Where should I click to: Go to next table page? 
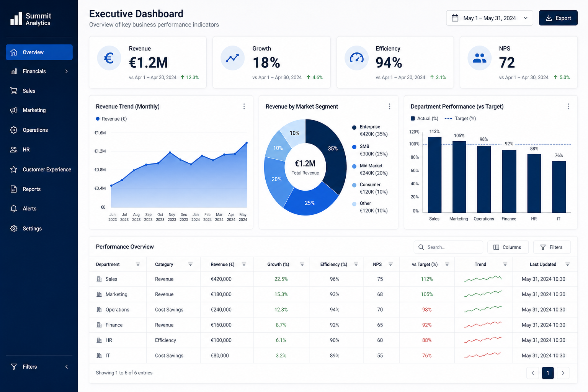[x=563, y=373]
